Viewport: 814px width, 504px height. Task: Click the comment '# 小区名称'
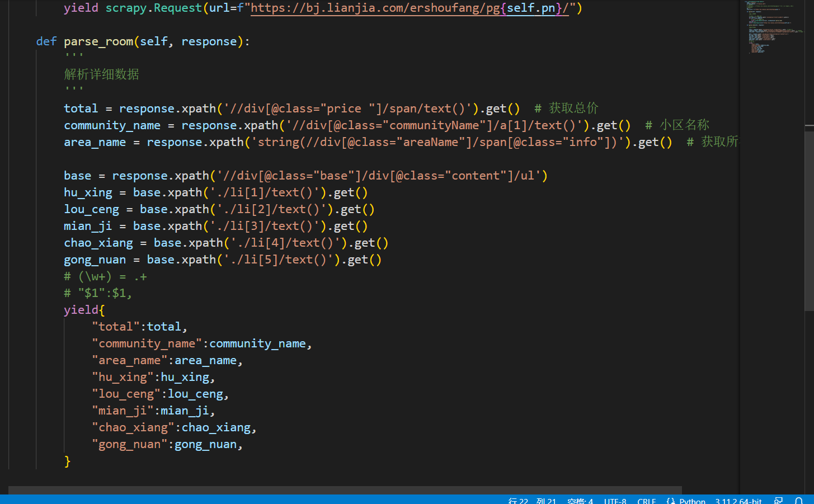click(x=677, y=125)
